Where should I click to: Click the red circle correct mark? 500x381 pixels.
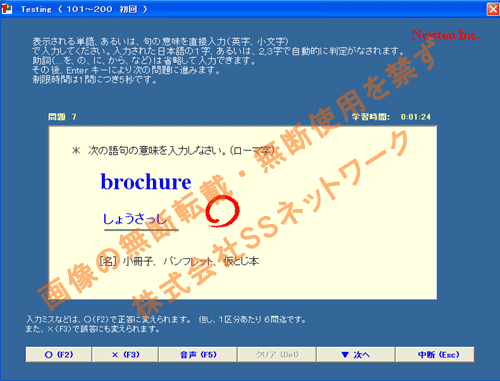click(222, 211)
